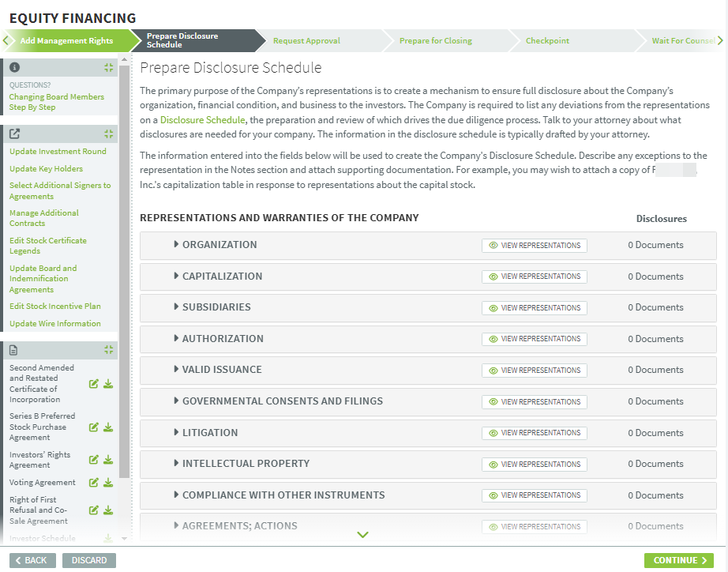View representations for Valid Issuance
This screenshot has width=728, height=572.
(x=534, y=371)
